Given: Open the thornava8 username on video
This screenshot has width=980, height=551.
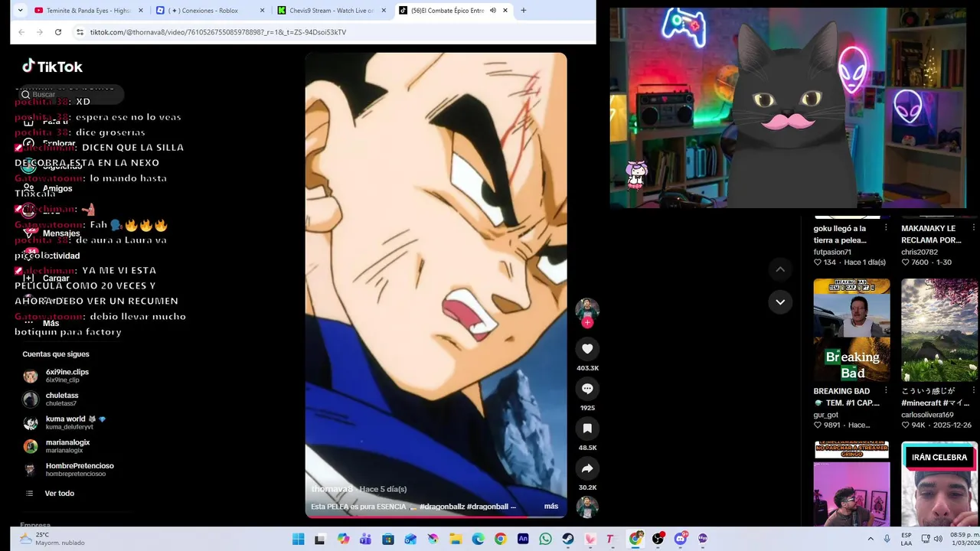Looking at the screenshot, I should [332, 489].
